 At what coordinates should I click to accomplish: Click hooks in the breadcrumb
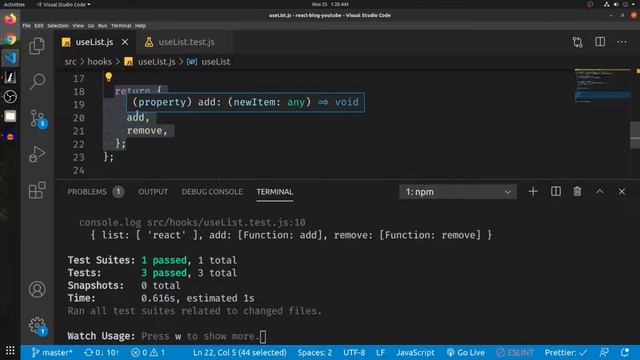coord(100,62)
